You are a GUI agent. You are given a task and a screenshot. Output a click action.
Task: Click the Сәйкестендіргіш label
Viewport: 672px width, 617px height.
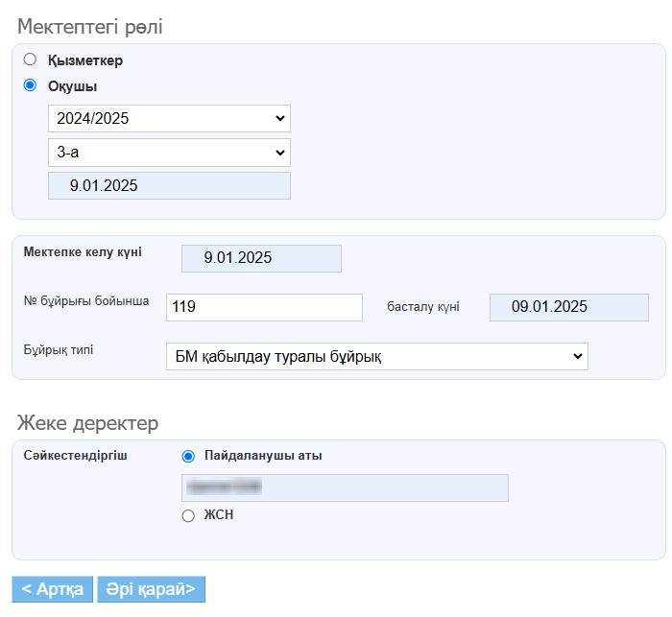pos(76,455)
